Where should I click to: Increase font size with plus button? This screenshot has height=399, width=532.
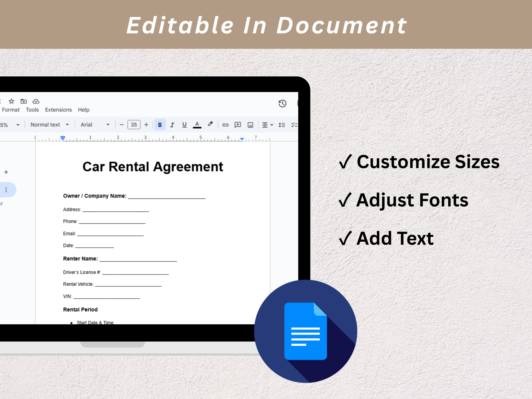[146, 124]
